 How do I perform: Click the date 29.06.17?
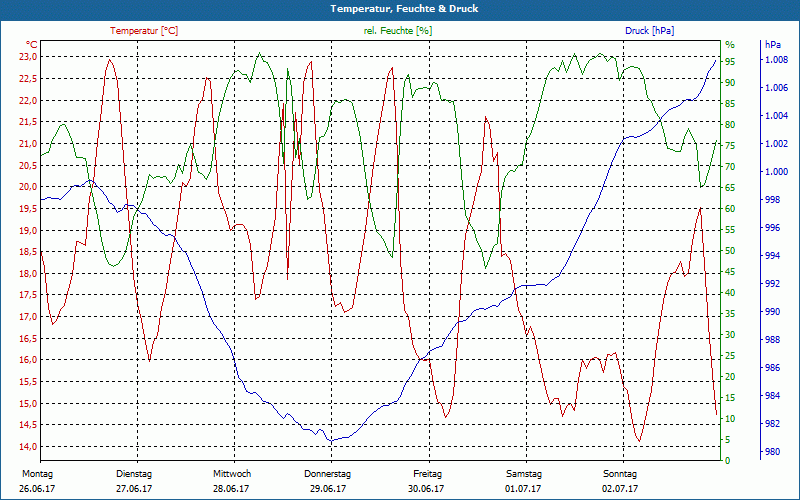click(328, 489)
